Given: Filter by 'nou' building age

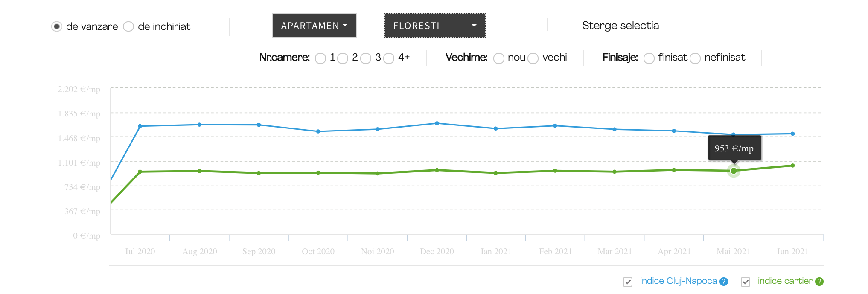Looking at the screenshot, I should point(499,58).
